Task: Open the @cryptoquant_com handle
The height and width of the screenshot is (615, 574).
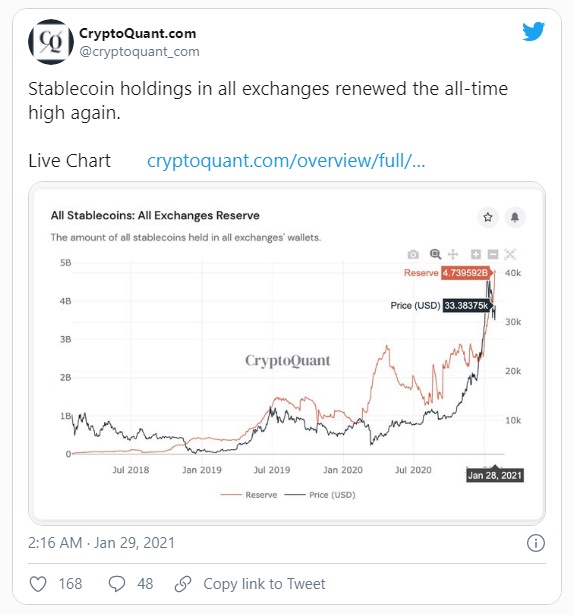Action: coord(139,51)
